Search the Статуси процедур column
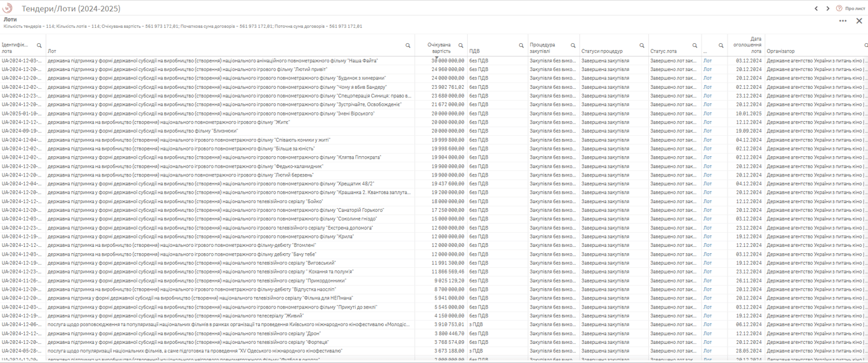868x363 pixels. (x=642, y=46)
